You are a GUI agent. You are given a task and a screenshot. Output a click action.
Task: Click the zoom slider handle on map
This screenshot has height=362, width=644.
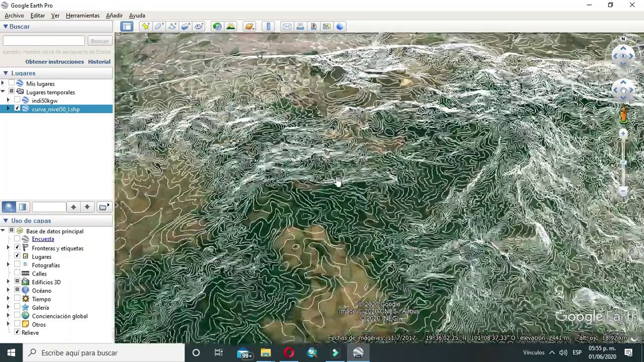[x=623, y=163]
